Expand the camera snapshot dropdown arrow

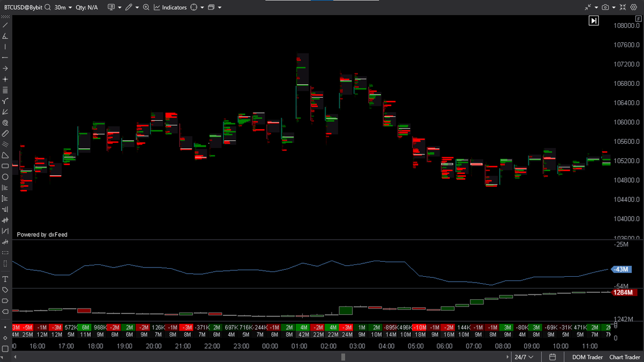point(614,8)
